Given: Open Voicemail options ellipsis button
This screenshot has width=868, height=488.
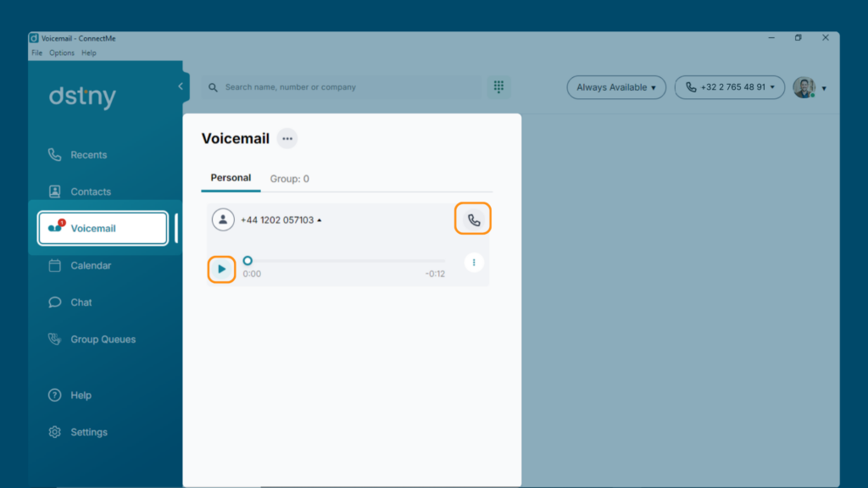Looking at the screenshot, I should pos(287,138).
